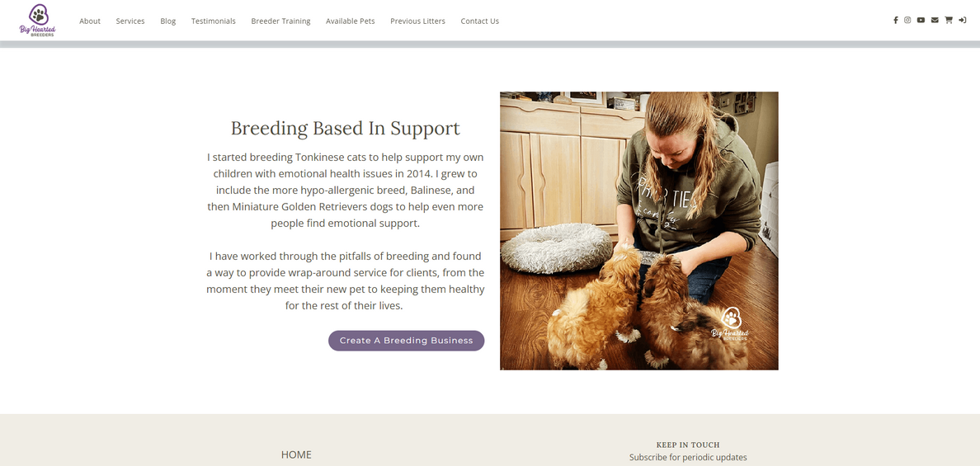
Task: Click the email envelope icon
Action: [935, 20]
